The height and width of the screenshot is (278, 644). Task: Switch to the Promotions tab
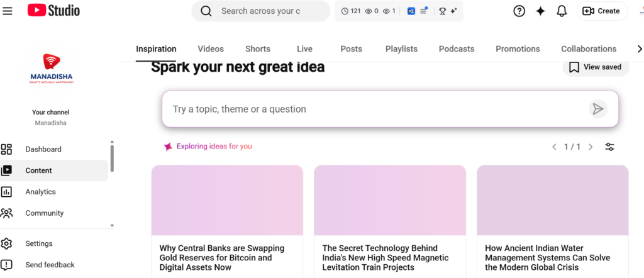tap(518, 49)
